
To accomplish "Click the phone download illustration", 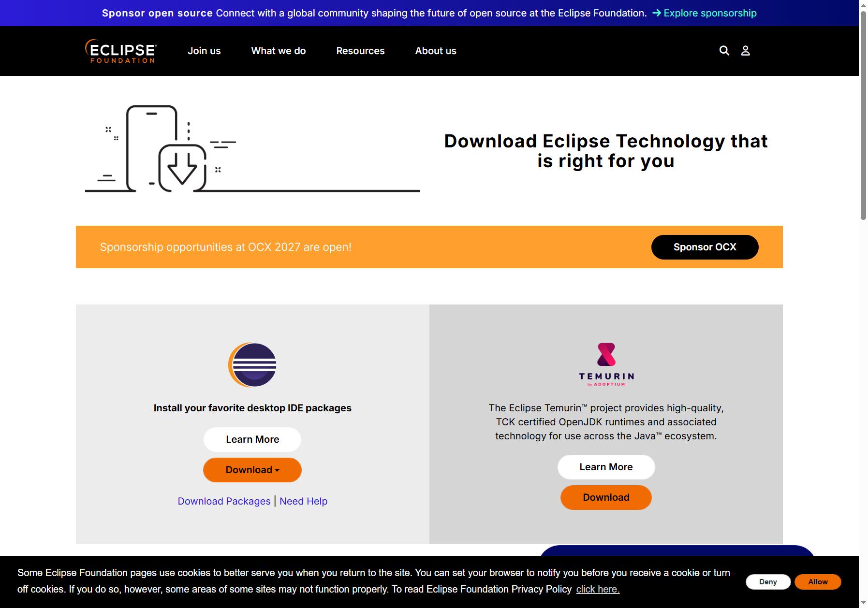I will coord(252,149).
